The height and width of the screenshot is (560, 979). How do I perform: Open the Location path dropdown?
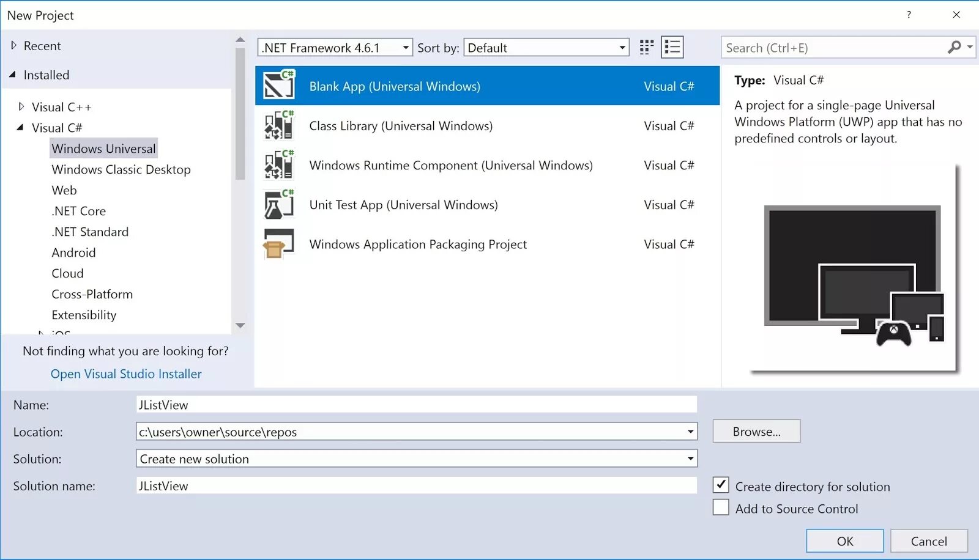coord(690,432)
